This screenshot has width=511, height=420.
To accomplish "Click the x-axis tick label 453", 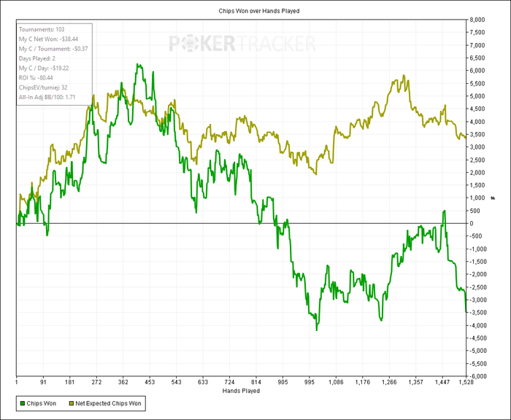I will point(150,382).
